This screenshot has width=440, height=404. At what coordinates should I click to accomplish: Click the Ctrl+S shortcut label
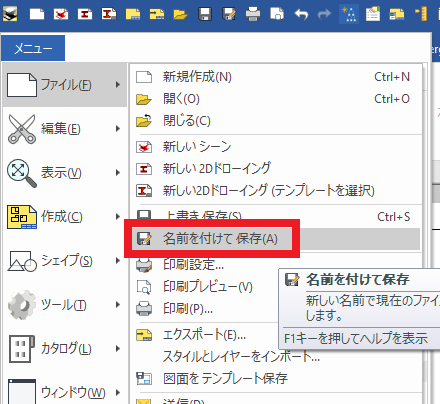pos(393,217)
